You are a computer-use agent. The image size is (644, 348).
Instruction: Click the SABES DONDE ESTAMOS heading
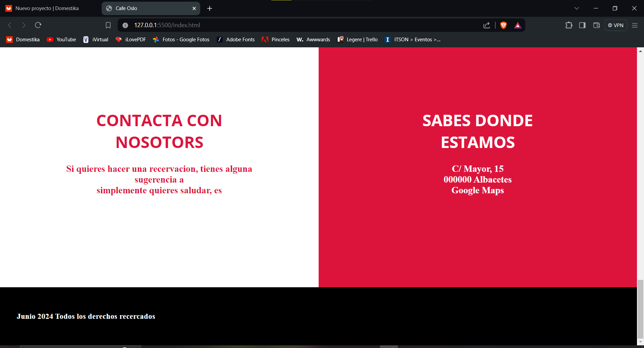click(478, 131)
